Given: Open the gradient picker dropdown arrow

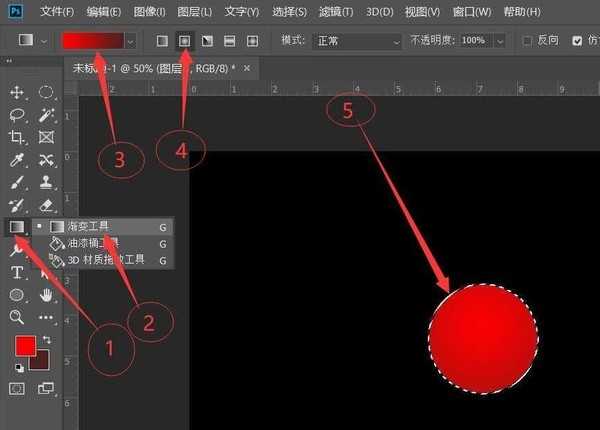Looking at the screenshot, I should [x=131, y=41].
